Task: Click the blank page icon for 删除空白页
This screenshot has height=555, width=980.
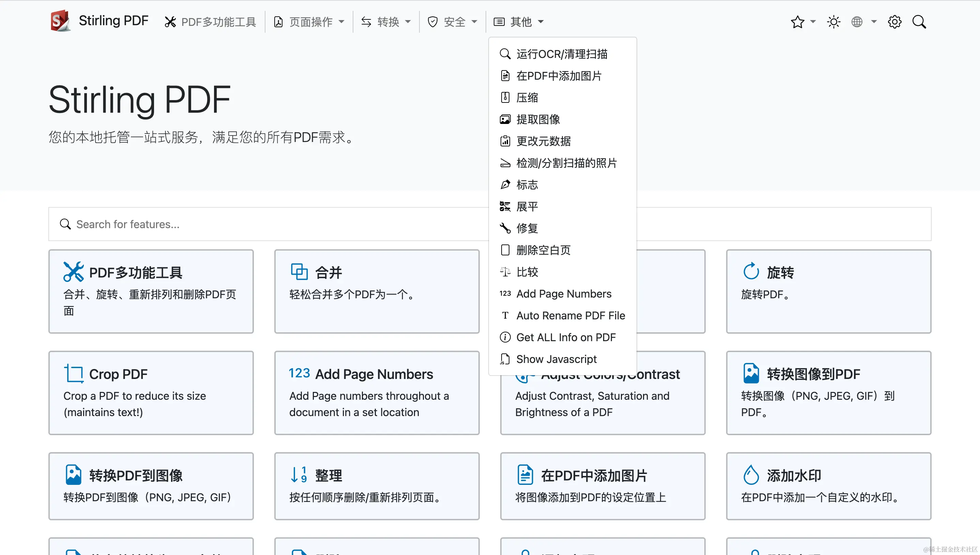Action: coord(505,250)
